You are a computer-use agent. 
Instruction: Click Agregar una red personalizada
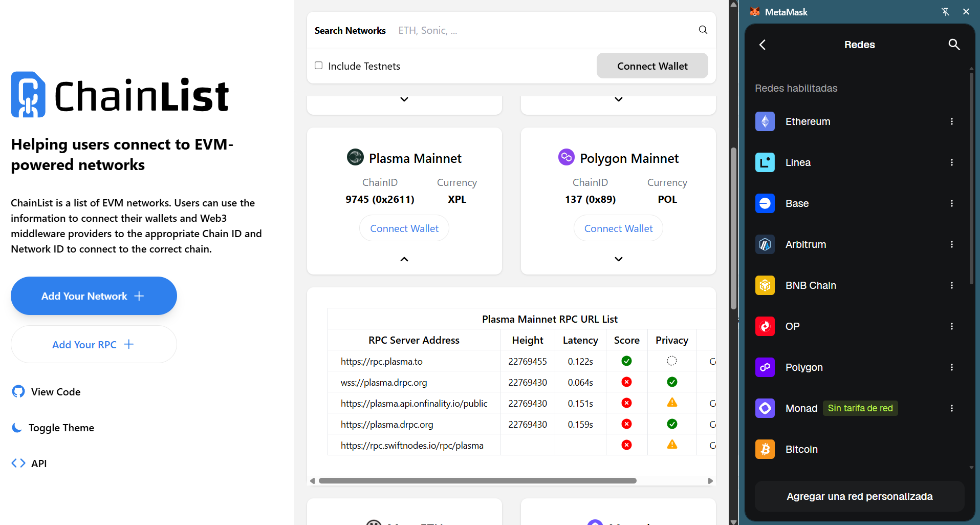coord(859,496)
